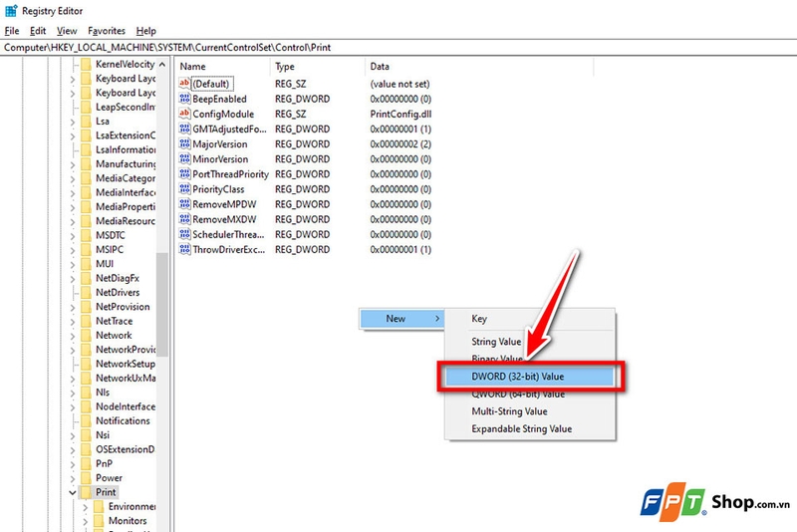Select the MSIPC key in the tree
The height and width of the screenshot is (532, 797).
(x=110, y=249)
